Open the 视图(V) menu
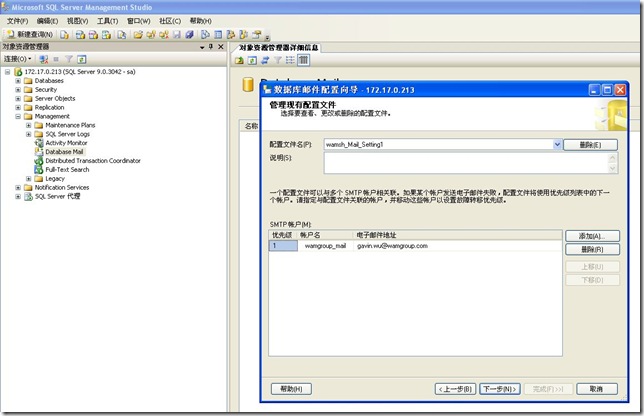644x416 pixels. click(x=78, y=21)
